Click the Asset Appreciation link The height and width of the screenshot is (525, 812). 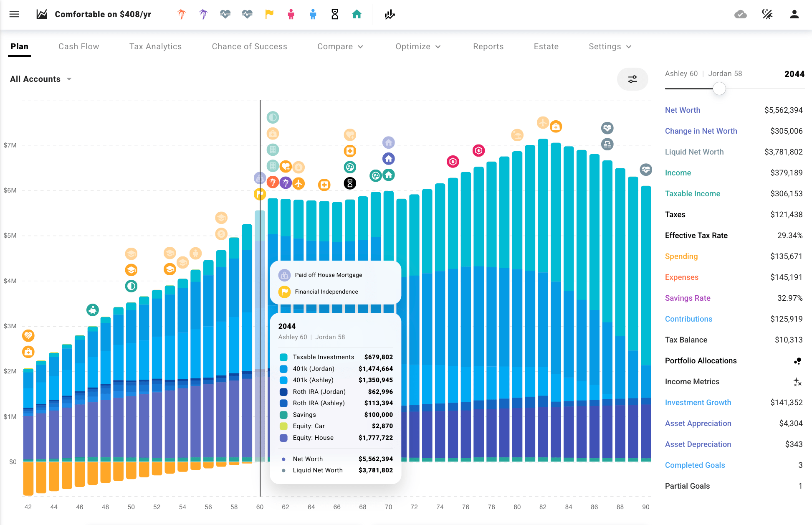698,424
